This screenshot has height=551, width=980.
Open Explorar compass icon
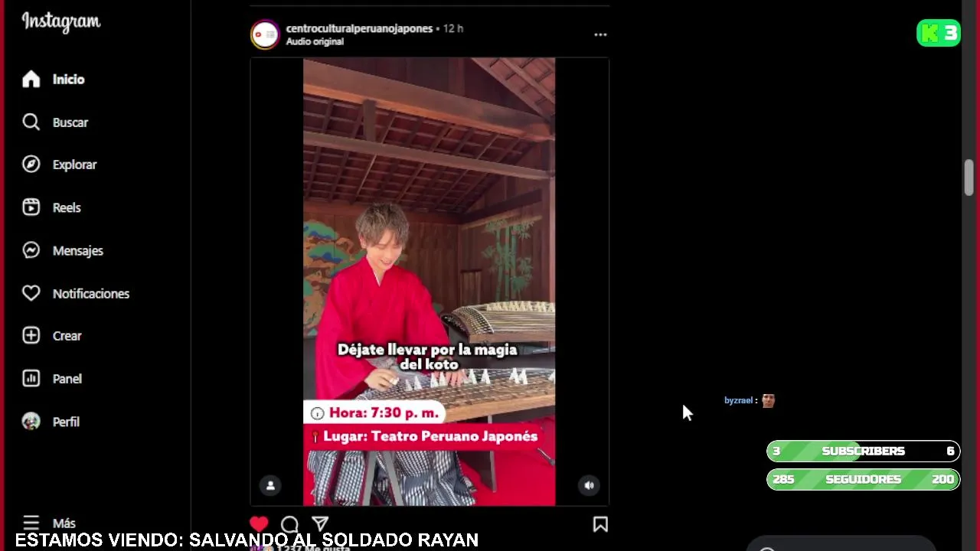click(x=31, y=165)
